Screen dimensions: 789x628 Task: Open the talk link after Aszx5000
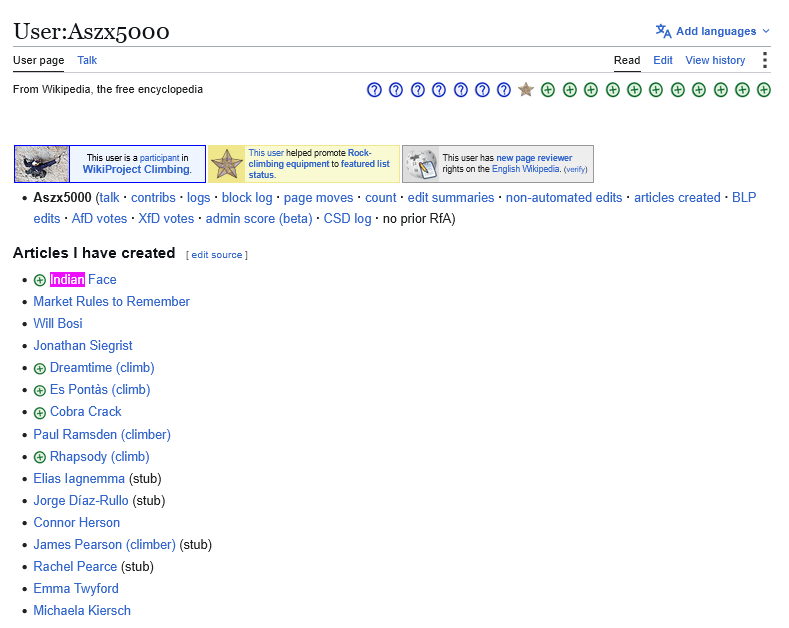[x=109, y=198]
